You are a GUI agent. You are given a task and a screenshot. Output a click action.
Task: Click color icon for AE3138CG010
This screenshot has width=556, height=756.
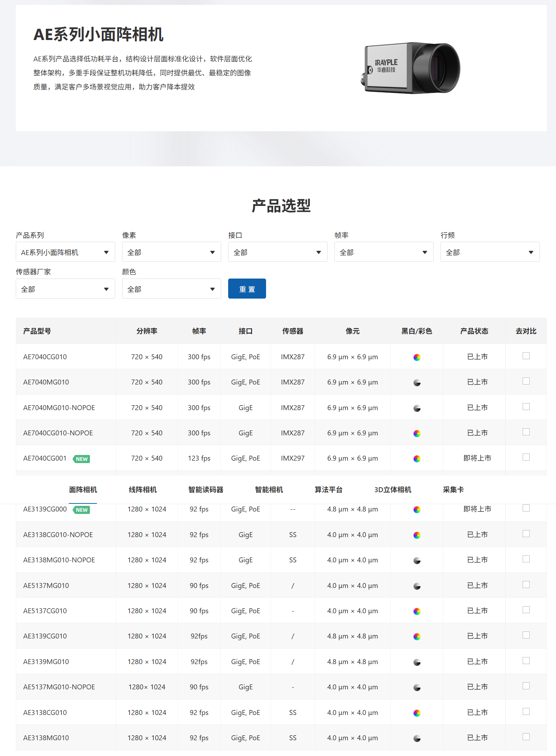coord(417,713)
